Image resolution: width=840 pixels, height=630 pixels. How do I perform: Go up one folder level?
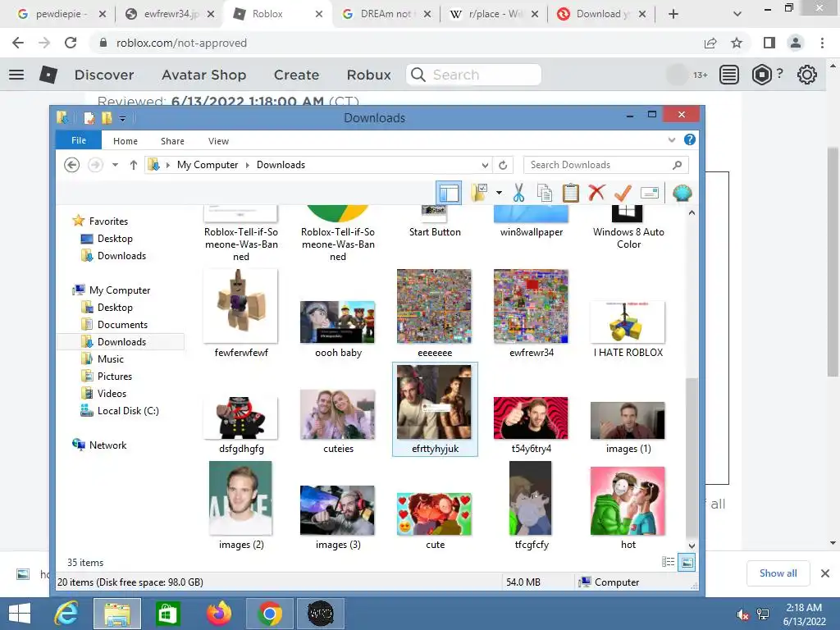point(134,165)
